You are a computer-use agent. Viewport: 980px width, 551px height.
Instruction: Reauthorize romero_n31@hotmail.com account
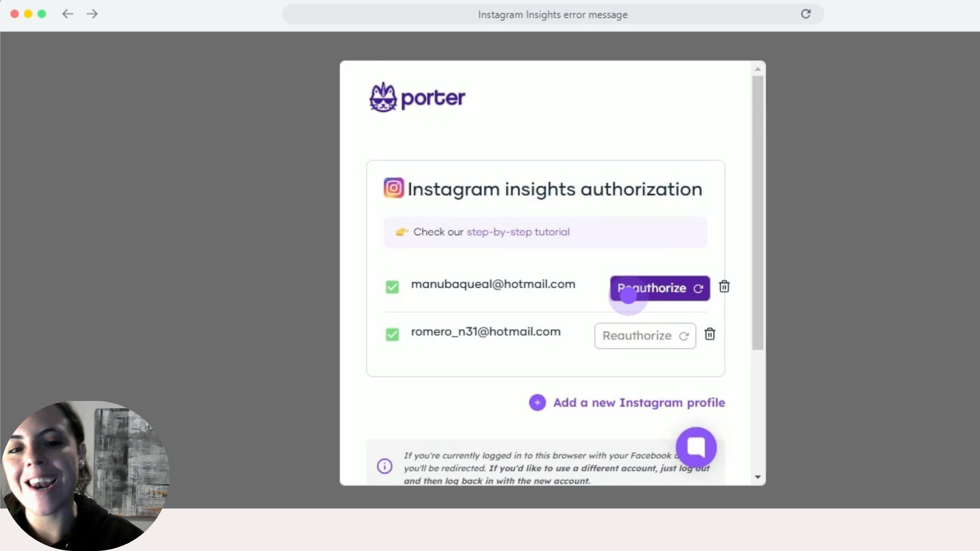pyautogui.click(x=645, y=336)
